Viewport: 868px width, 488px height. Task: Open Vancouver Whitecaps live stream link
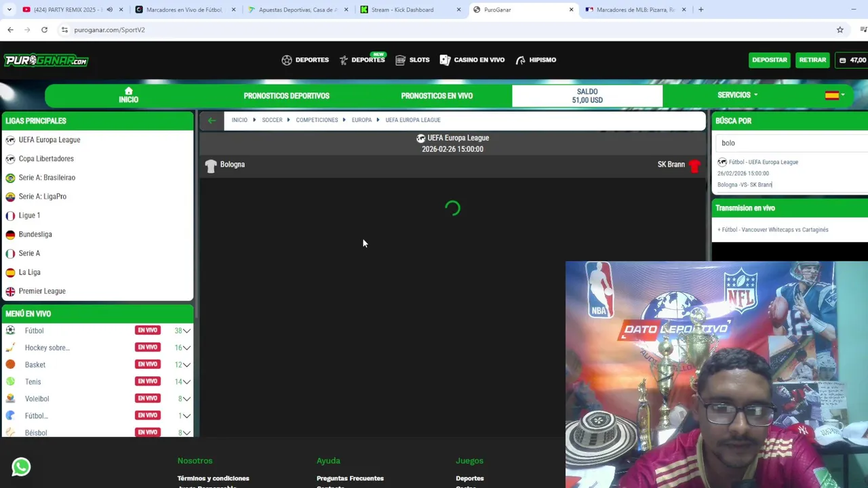click(x=773, y=230)
